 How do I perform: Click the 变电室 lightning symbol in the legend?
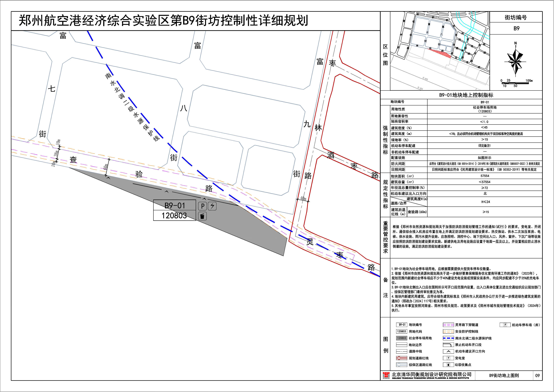[x=448, y=358]
